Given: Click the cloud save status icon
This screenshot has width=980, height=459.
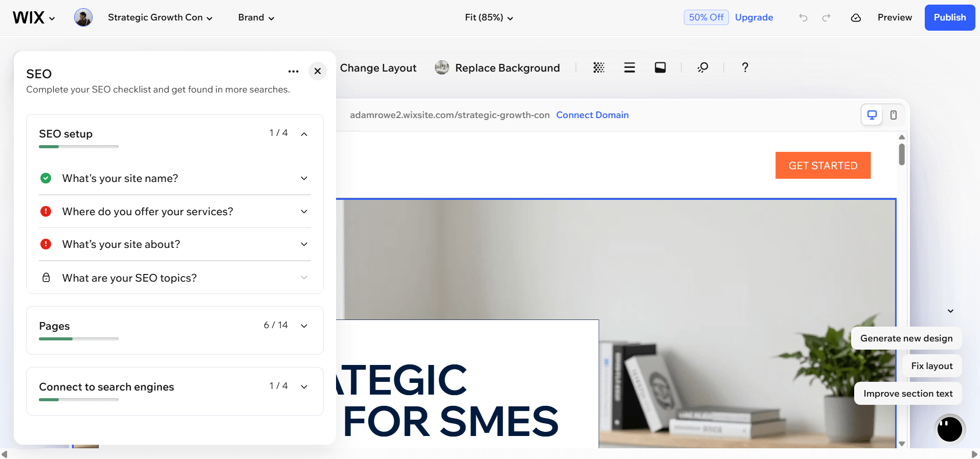Looking at the screenshot, I should tap(856, 18).
